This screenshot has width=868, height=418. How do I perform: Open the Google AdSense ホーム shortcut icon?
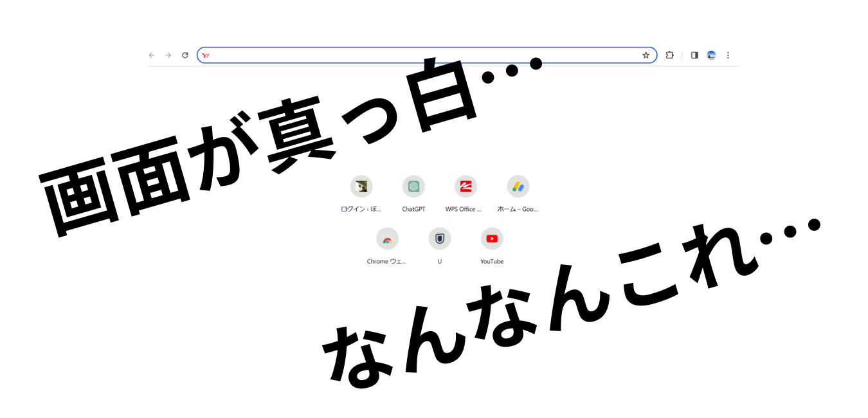(x=518, y=186)
